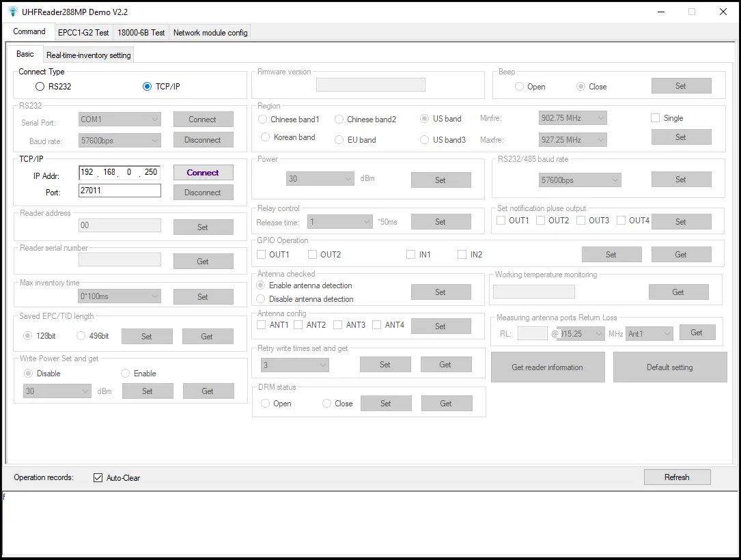This screenshot has width=741, height=560.
Task: Click the Default setting button
Action: pos(669,367)
